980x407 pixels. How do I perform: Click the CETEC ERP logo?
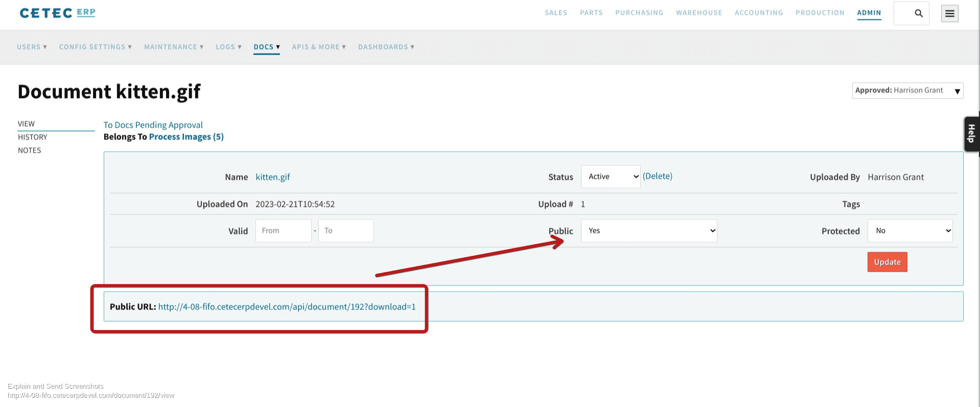[x=57, y=13]
